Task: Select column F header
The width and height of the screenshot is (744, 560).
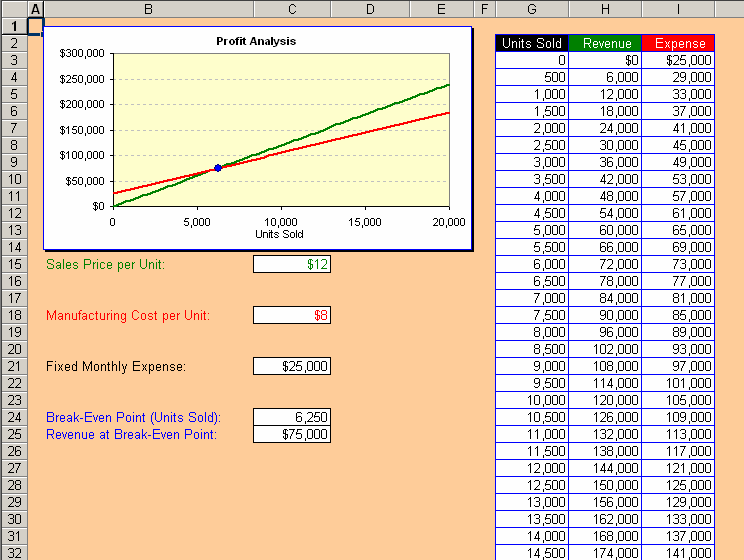Action: point(484,9)
